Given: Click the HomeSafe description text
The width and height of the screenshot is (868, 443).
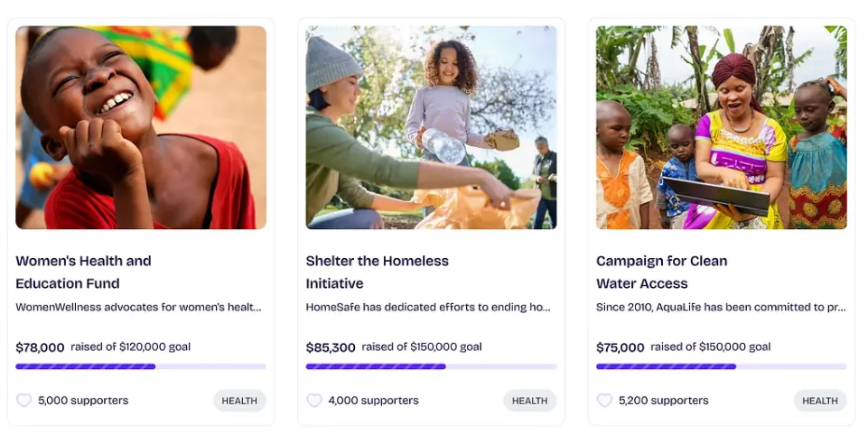Looking at the screenshot, I should tap(428, 307).
